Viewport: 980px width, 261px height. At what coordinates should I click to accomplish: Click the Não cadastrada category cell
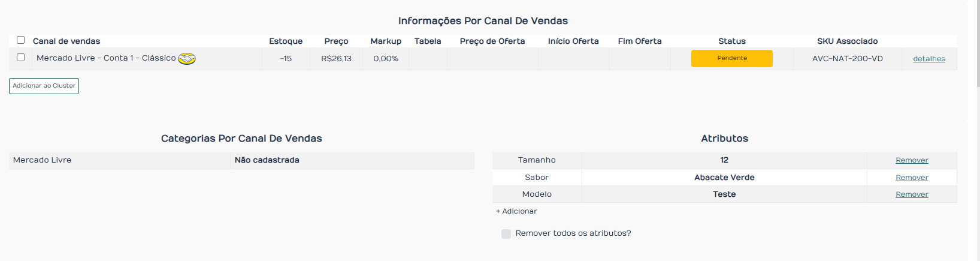(267, 160)
